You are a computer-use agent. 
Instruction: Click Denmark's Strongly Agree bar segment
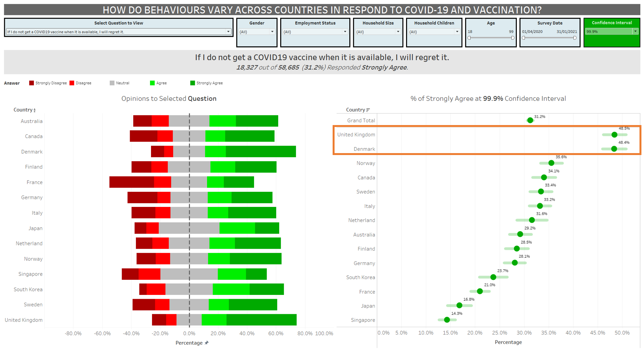point(260,151)
